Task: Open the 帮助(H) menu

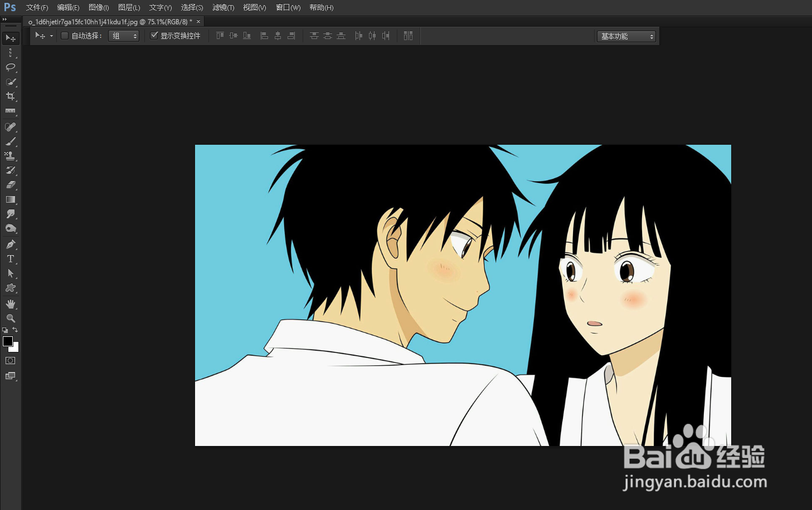Action: [x=321, y=7]
